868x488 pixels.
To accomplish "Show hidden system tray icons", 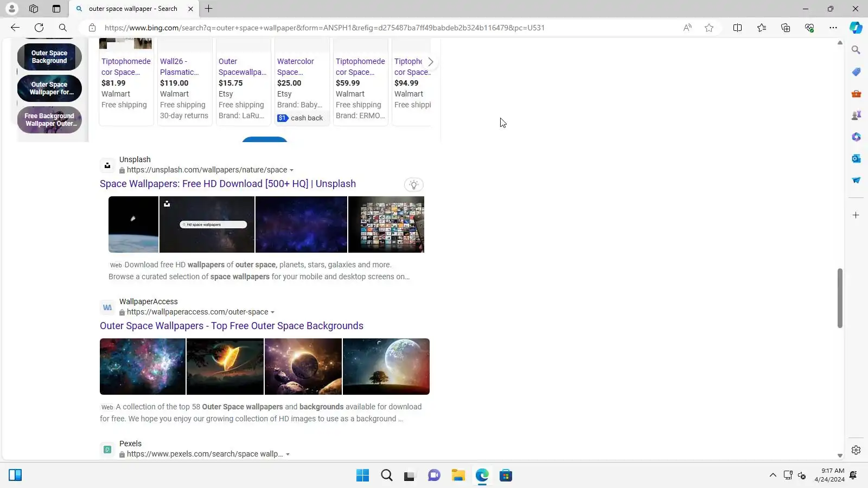I will [773, 476].
